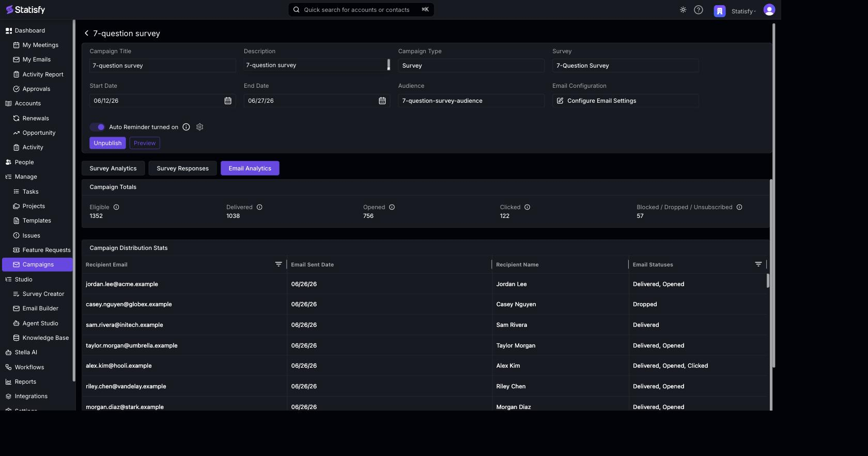The width and height of the screenshot is (868, 456).
Task: Open the Start Date calendar picker
Action: [x=228, y=101]
